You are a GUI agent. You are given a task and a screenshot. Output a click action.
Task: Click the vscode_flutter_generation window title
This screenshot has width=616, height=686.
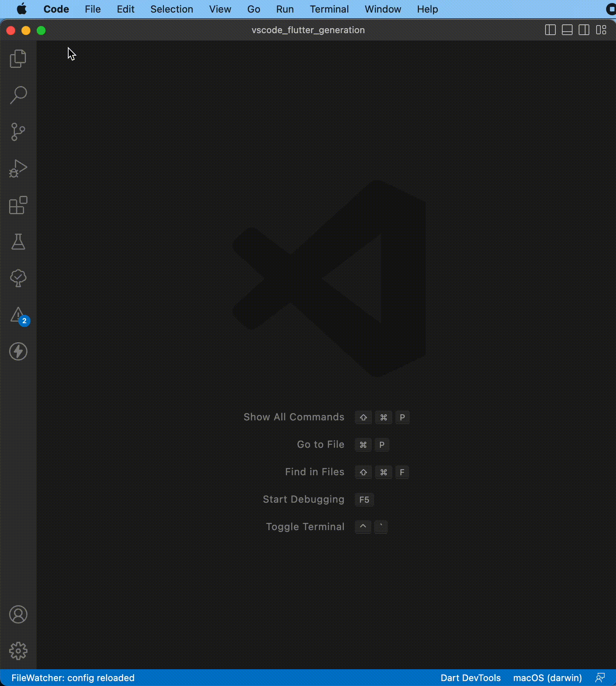[308, 30]
